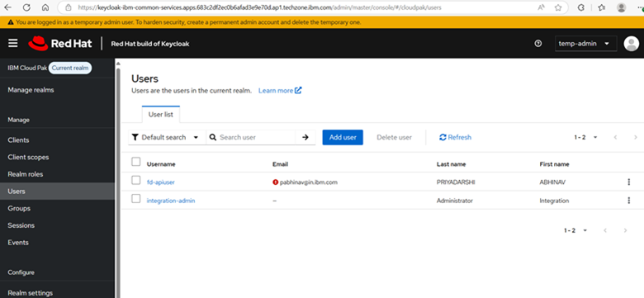Click the Search user input field
This screenshot has width=644, height=298.
(256, 137)
